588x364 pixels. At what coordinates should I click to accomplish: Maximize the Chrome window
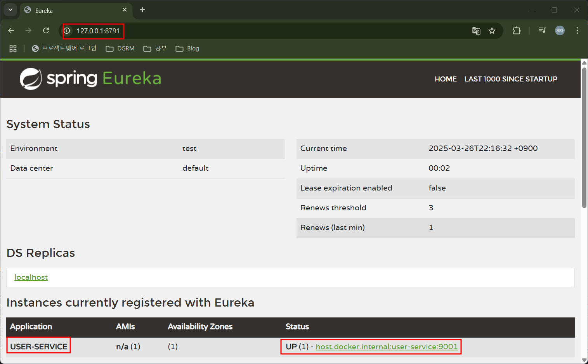tap(554, 10)
